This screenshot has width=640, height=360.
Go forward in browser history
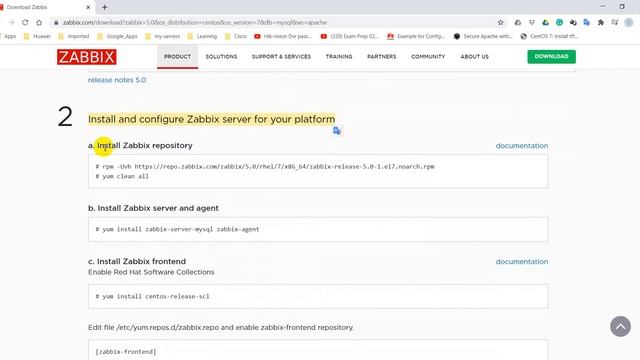click(x=11, y=22)
